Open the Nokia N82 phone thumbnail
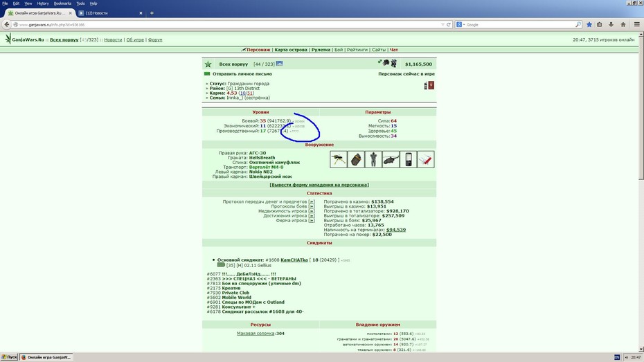Viewport: 644px width, 362px height. tap(409, 159)
